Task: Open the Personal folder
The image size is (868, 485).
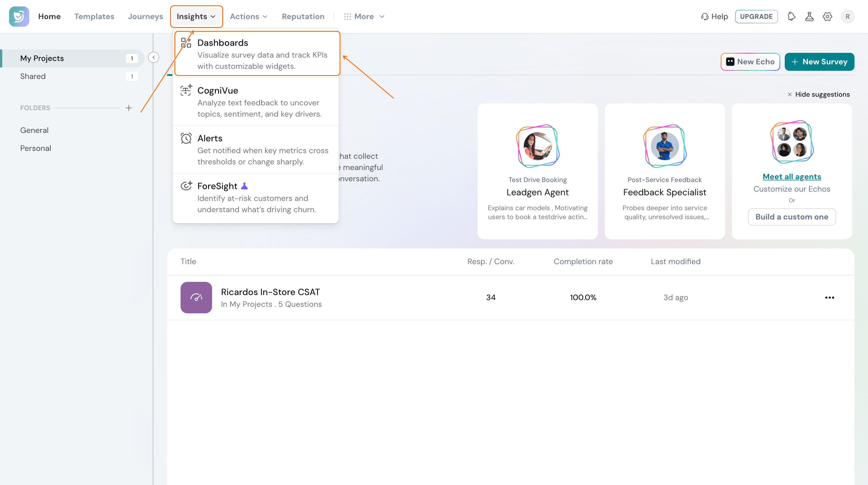Action: [x=35, y=148]
